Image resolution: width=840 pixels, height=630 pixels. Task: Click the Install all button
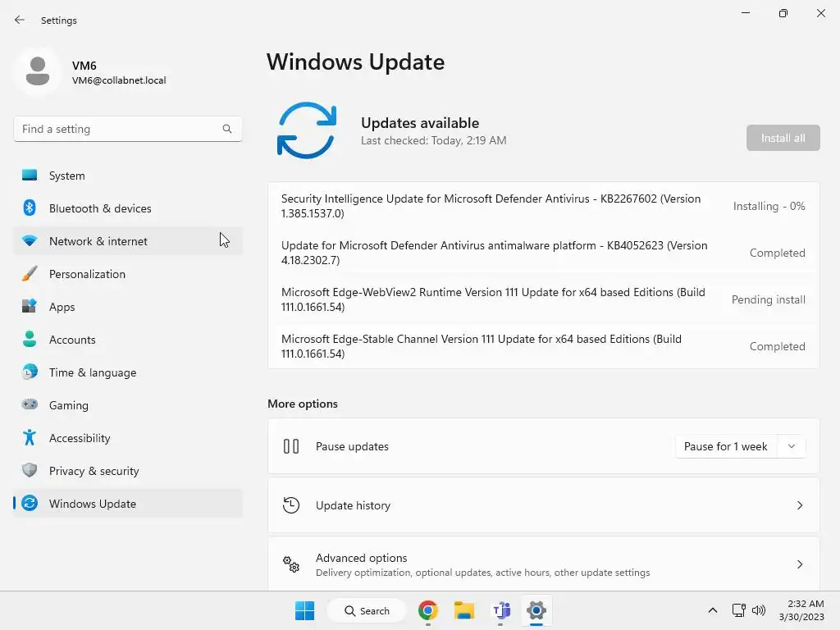click(x=783, y=138)
